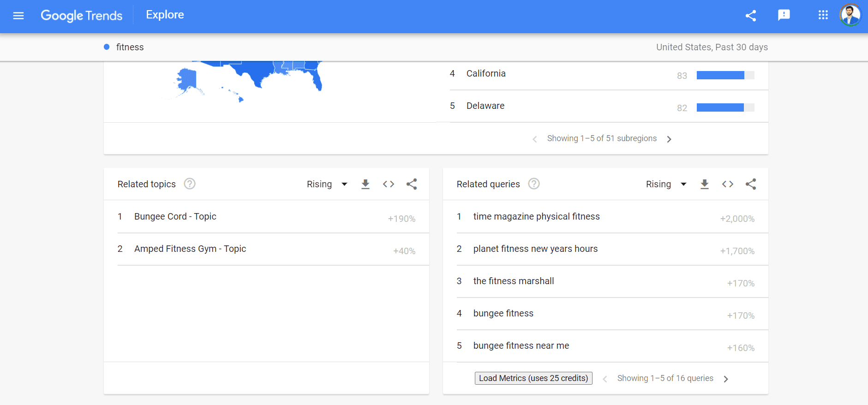Viewport: 868px width, 405px height.
Task: Click Alaska on the US map
Action: (x=187, y=79)
